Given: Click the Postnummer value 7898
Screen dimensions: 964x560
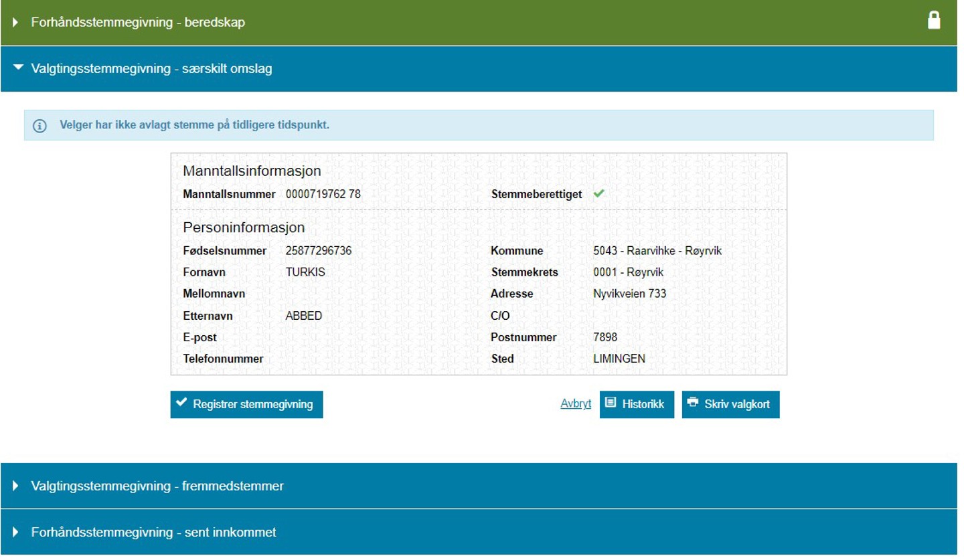Looking at the screenshot, I should pos(605,337).
